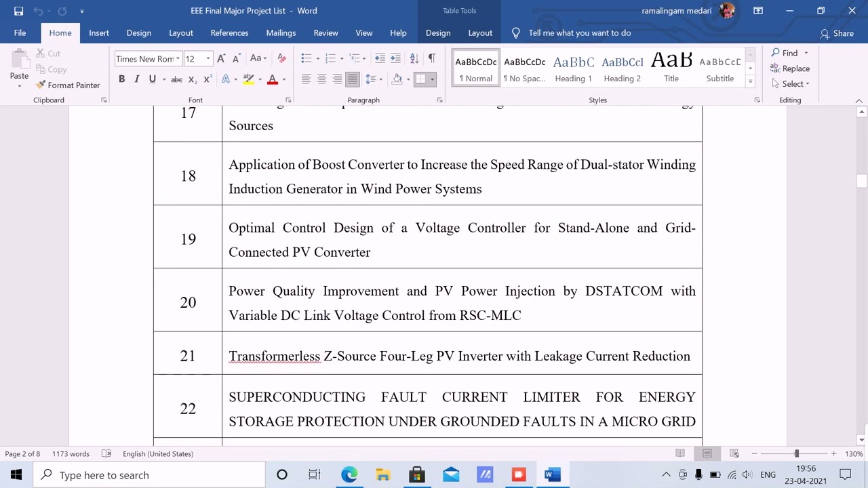Click Multilevel list icon

coord(355,58)
